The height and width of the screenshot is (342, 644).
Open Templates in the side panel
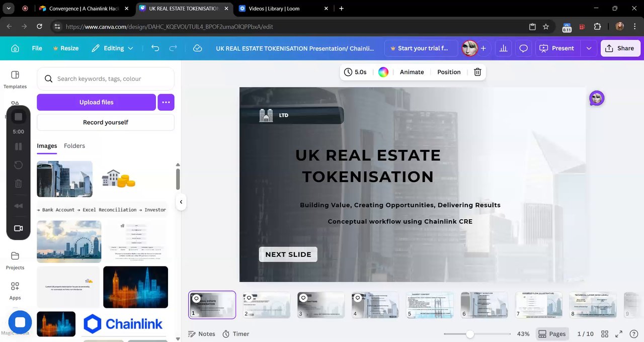click(15, 79)
